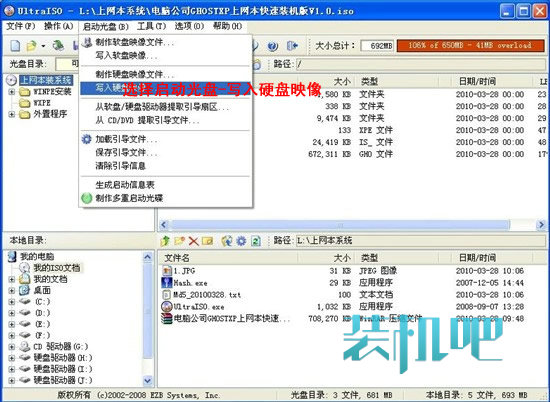
Task: Click the Open file folder toolbar icon
Action: [x=31, y=46]
